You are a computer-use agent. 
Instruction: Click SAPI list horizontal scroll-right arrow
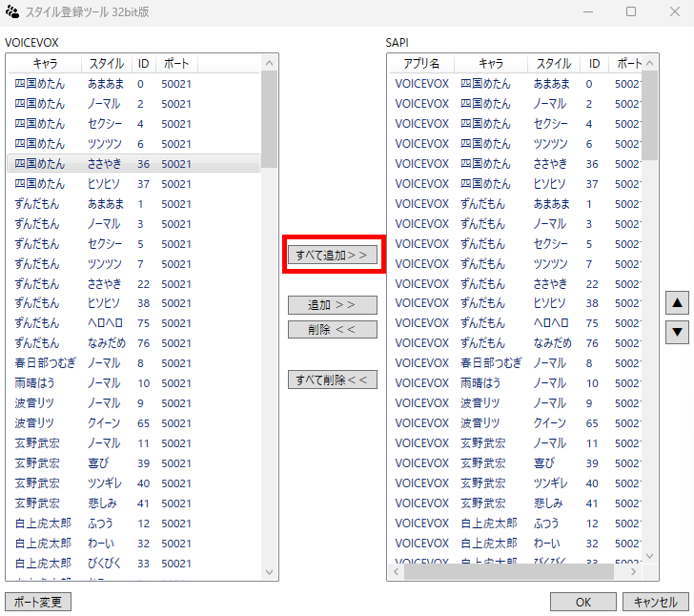pyautogui.click(x=634, y=572)
